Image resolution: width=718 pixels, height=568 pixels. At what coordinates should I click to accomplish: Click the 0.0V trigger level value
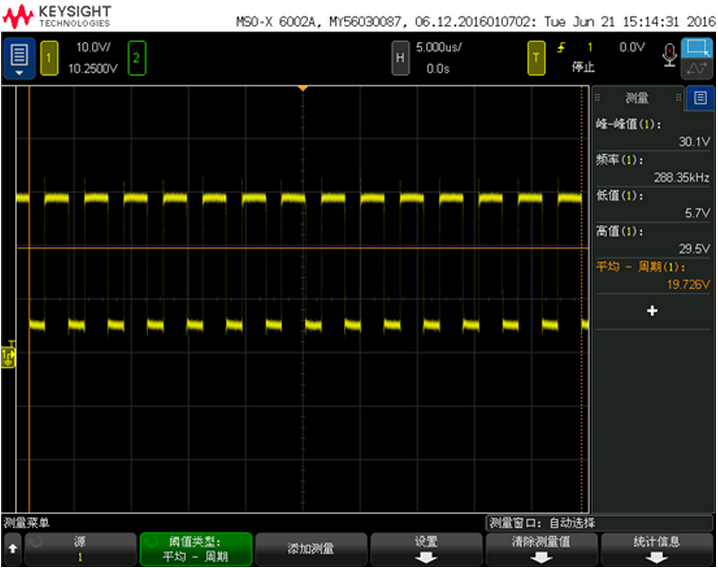pos(632,47)
